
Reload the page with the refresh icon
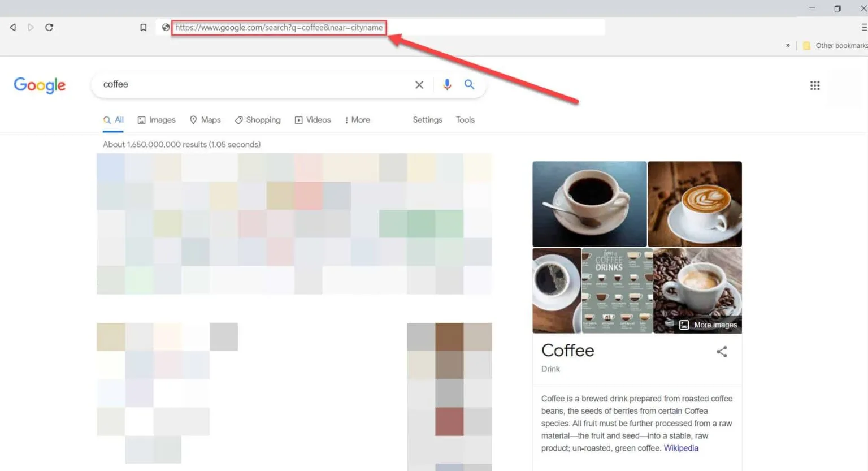[x=49, y=27]
